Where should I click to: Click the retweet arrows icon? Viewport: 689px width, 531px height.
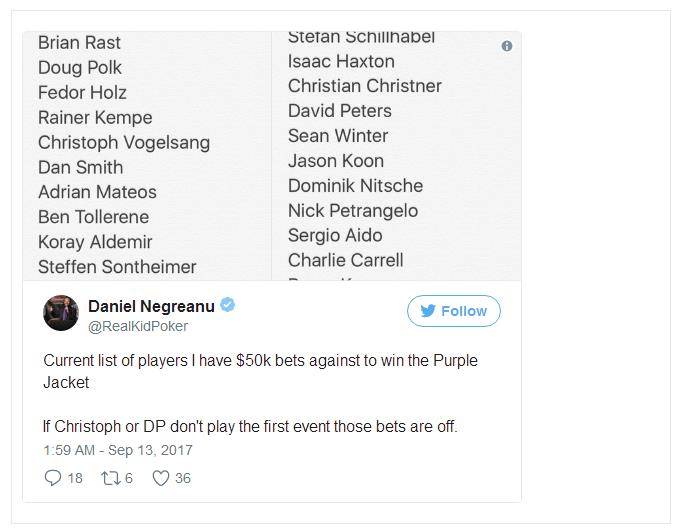click(108, 478)
